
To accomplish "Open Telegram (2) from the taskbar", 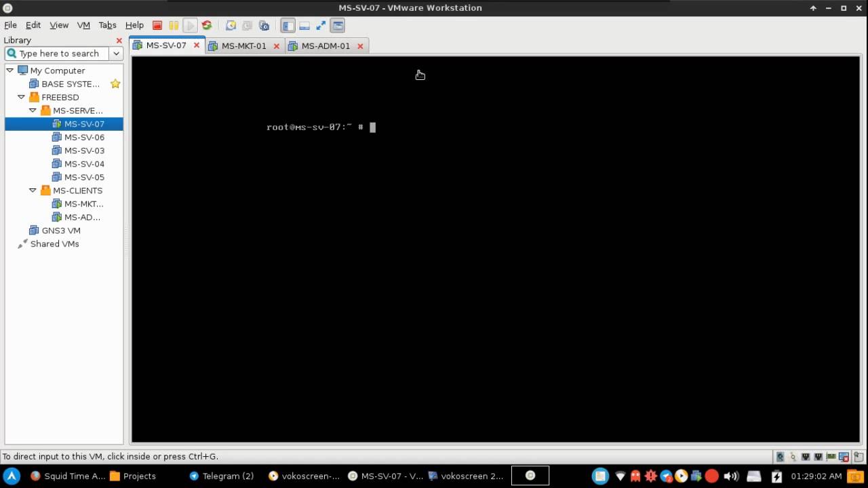I will coord(222,476).
